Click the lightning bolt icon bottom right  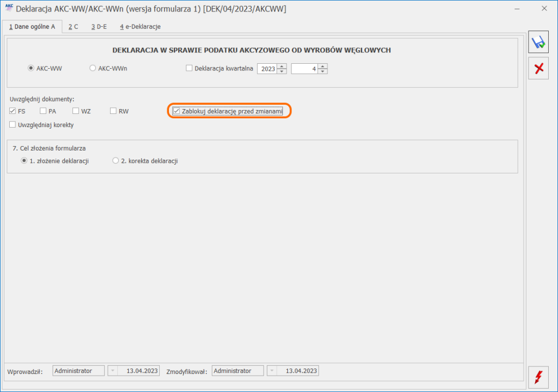(538, 377)
